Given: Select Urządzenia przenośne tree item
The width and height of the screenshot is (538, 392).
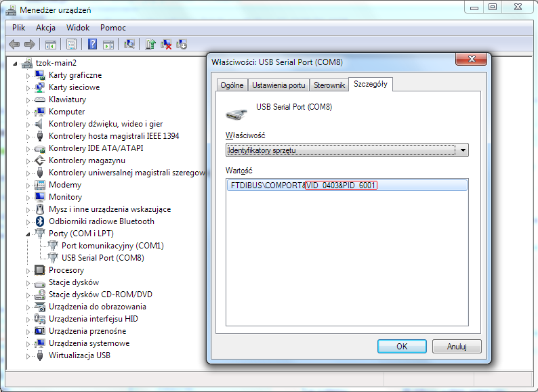Looking at the screenshot, I should pos(87,331).
